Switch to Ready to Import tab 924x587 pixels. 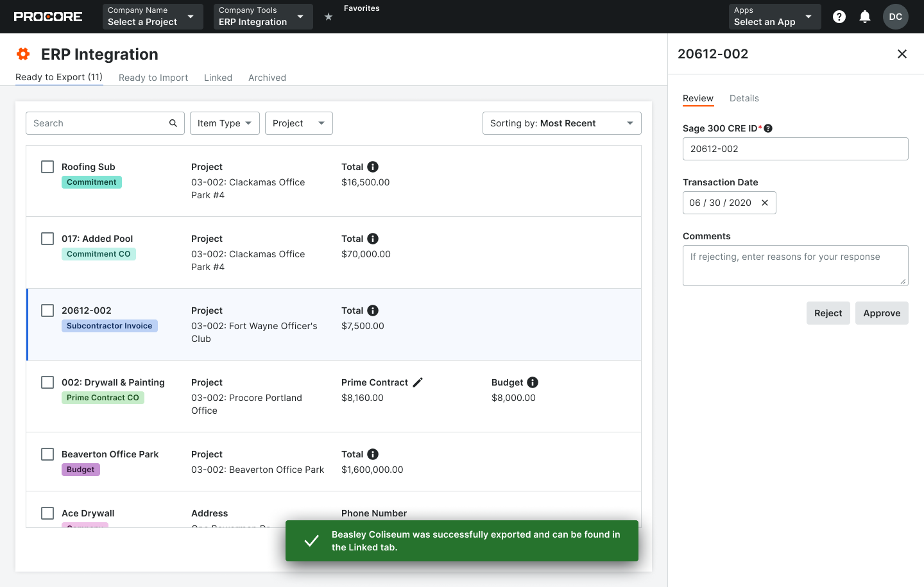click(153, 78)
